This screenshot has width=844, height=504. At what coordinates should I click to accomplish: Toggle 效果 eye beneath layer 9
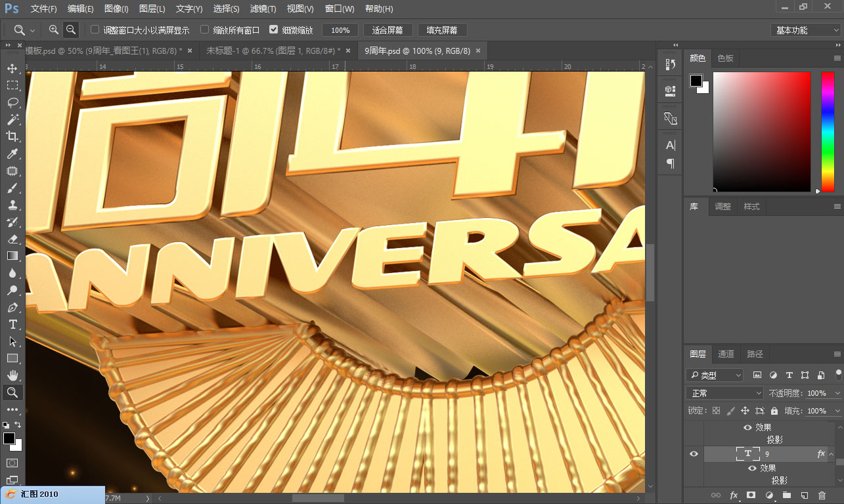coord(752,468)
